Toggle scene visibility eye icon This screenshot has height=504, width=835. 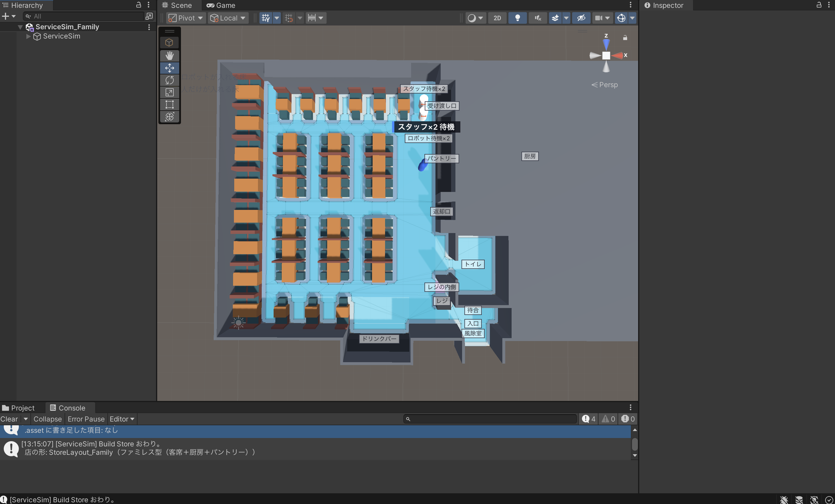click(x=581, y=18)
